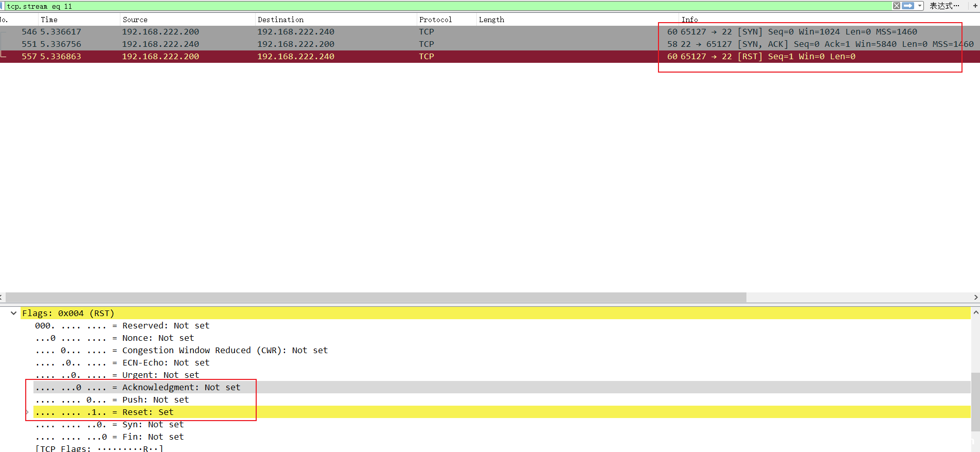The height and width of the screenshot is (452, 980).
Task: Sort packets by the Time column
Action: click(x=49, y=20)
